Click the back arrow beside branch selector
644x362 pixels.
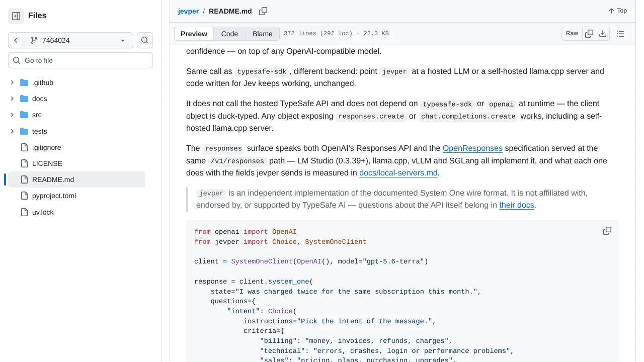coord(16,40)
